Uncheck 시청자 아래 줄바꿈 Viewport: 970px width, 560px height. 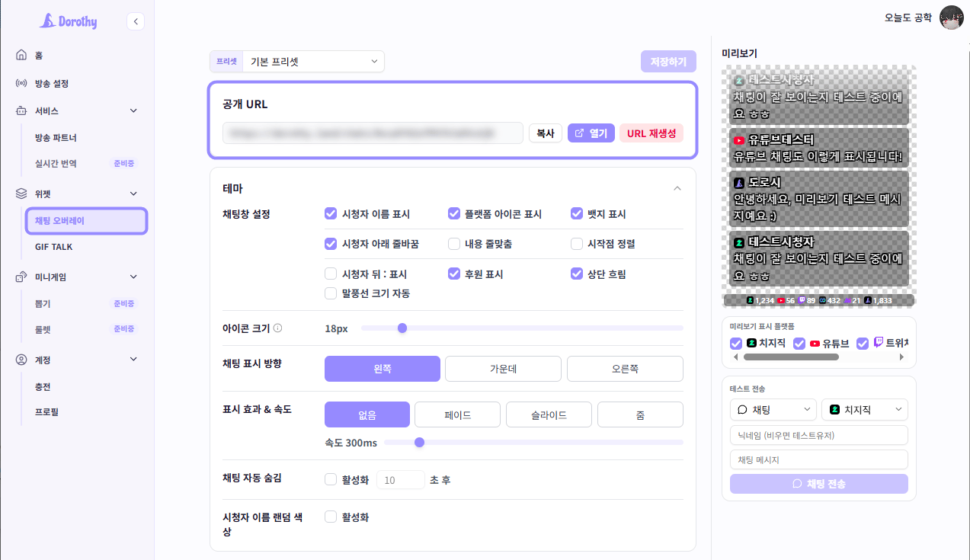[x=331, y=244]
